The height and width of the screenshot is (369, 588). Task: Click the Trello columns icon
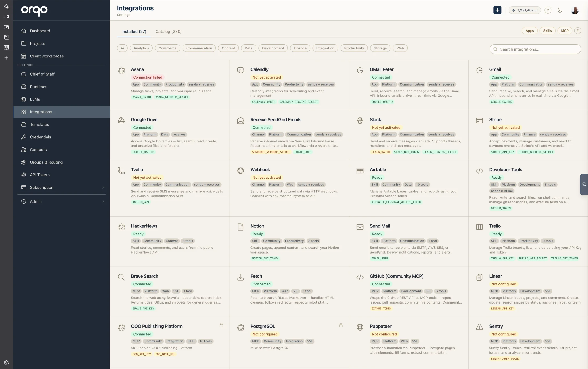(479, 227)
